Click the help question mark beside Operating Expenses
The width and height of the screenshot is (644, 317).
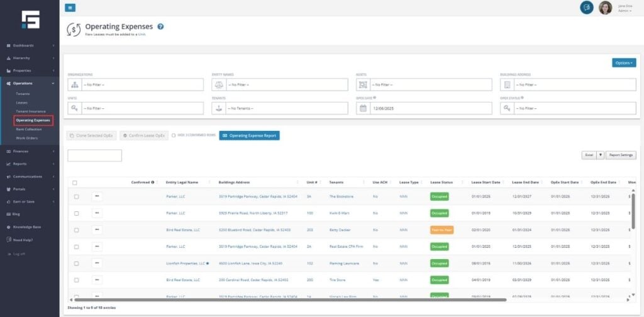(x=160, y=26)
